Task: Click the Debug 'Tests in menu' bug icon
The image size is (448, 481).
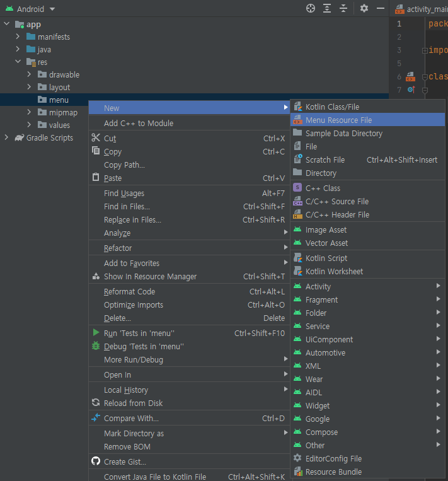Action: click(96, 345)
